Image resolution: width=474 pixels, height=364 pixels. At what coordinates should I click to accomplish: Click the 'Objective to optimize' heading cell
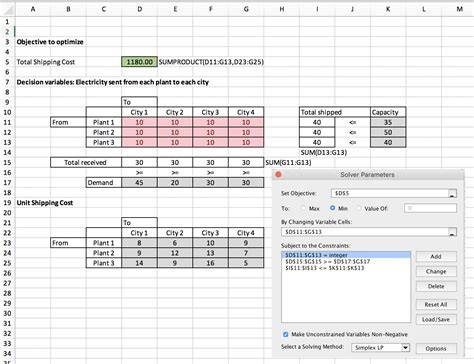(x=50, y=42)
